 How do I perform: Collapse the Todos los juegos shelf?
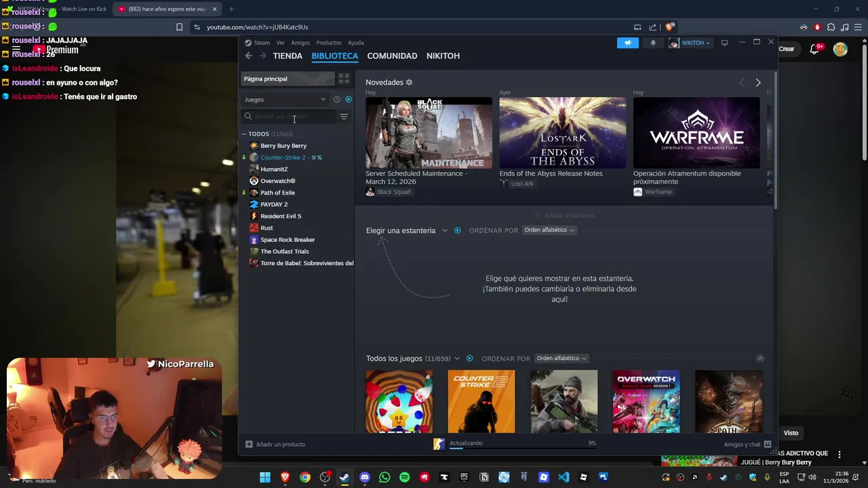[x=760, y=359]
